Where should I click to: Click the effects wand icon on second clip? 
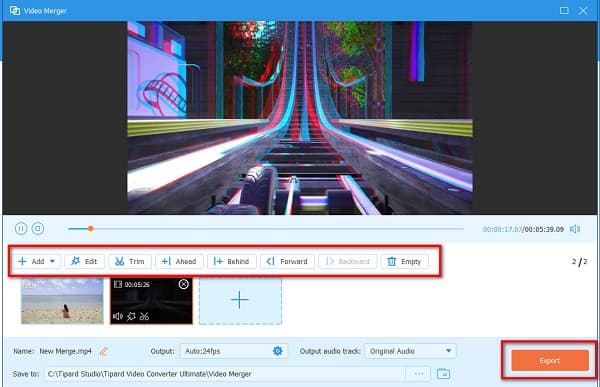tap(131, 316)
